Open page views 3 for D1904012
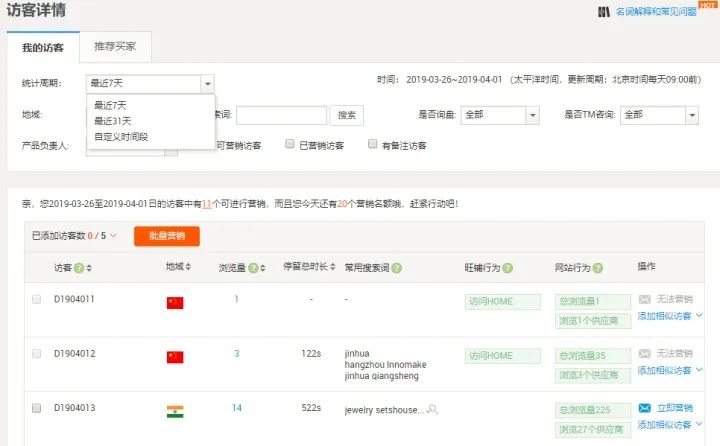Screen dimensions: 720x446 click(237, 354)
